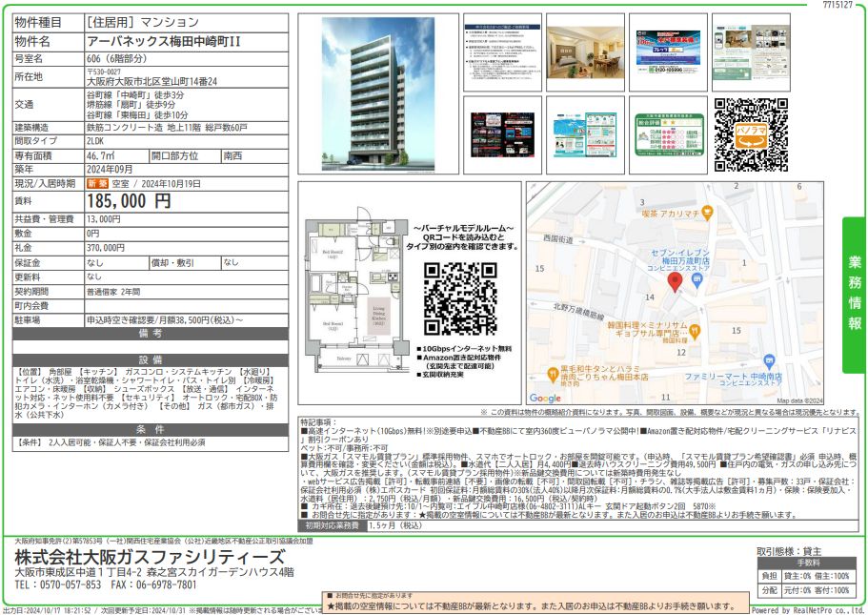Click the 2024年09月 construction date

(110, 169)
